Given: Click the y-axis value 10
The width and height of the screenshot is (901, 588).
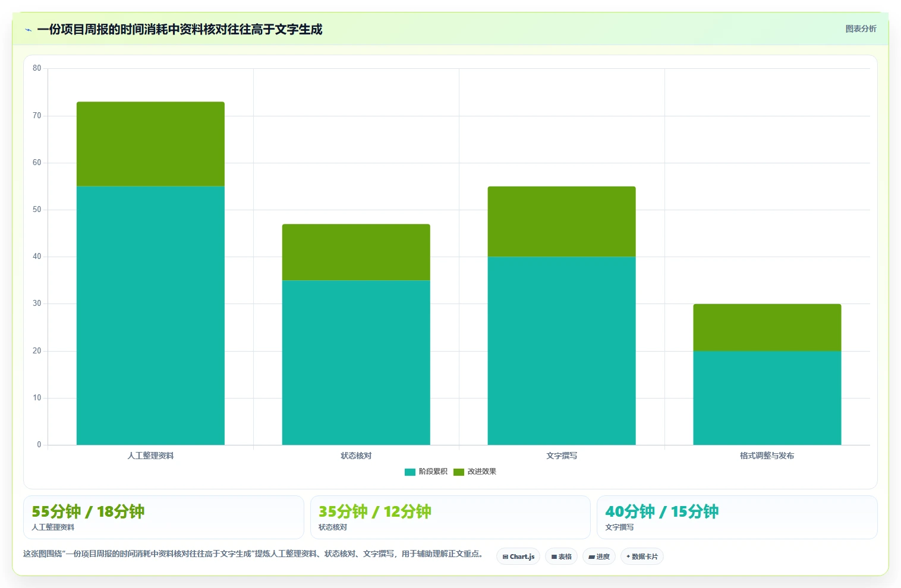Looking at the screenshot, I should [x=37, y=398].
